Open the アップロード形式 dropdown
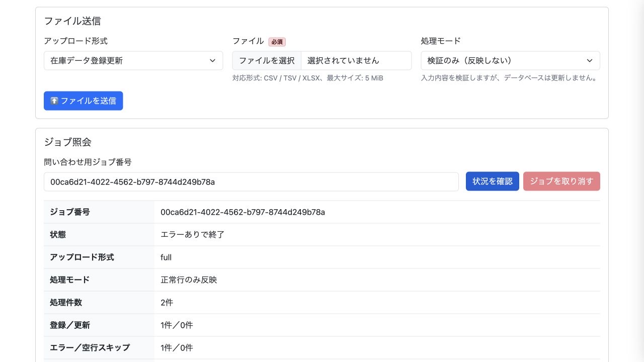 click(133, 60)
